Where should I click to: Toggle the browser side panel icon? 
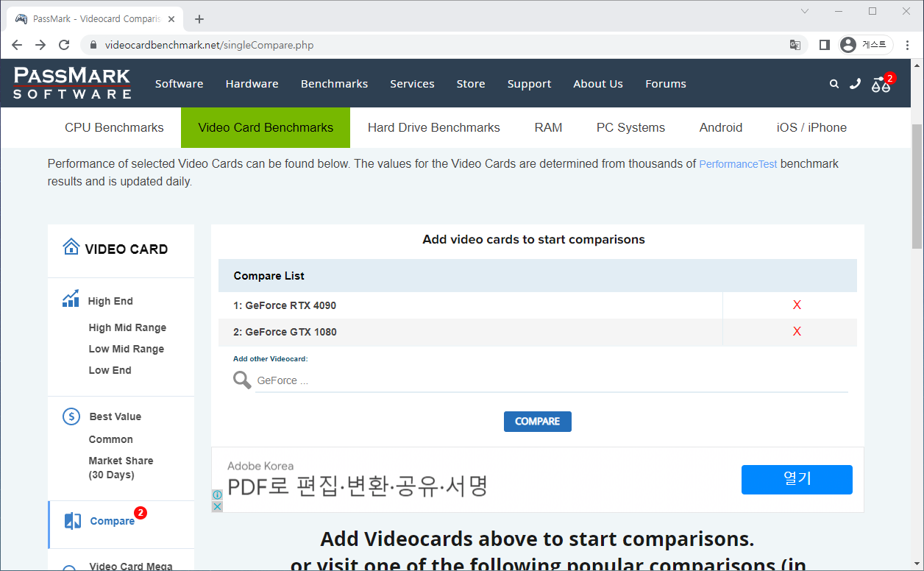[825, 45]
